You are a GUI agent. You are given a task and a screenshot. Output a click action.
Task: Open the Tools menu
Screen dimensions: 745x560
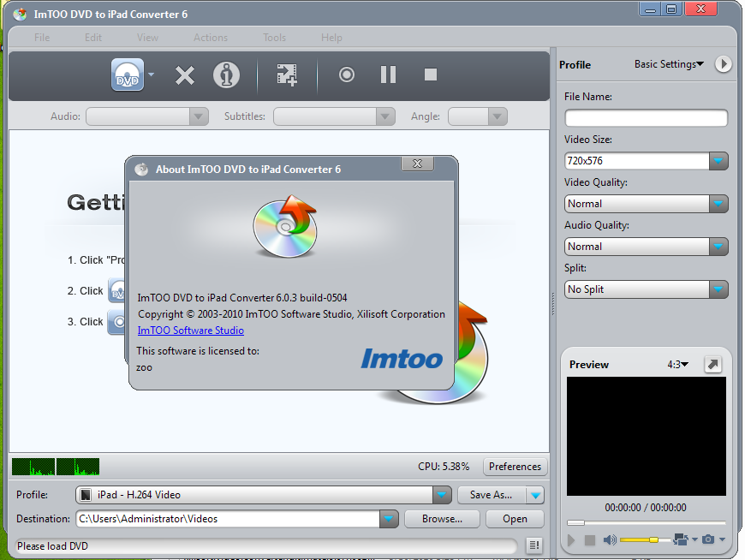[275, 38]
